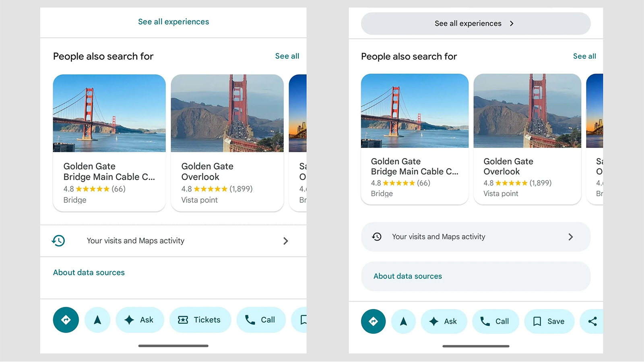The height and width of the screenshot is (362, 644).
Task: Click the Tickets button icon
Action: click(x=183, y=320)
